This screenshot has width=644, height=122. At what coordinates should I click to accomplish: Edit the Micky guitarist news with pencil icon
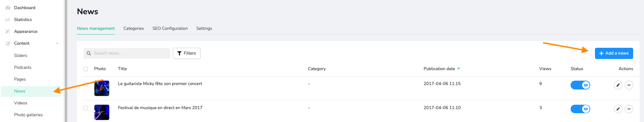point(618,85)
